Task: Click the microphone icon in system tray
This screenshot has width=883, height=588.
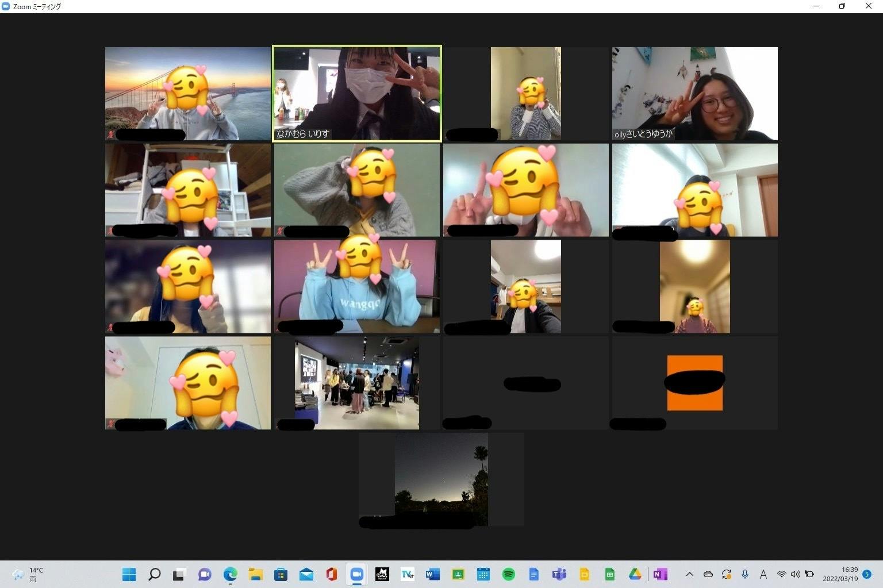Action: (745, 574)
